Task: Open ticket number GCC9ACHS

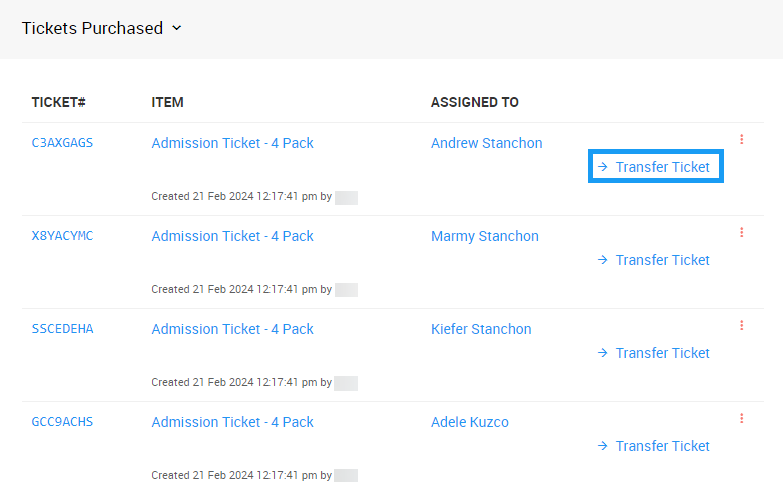Action: 62,422
